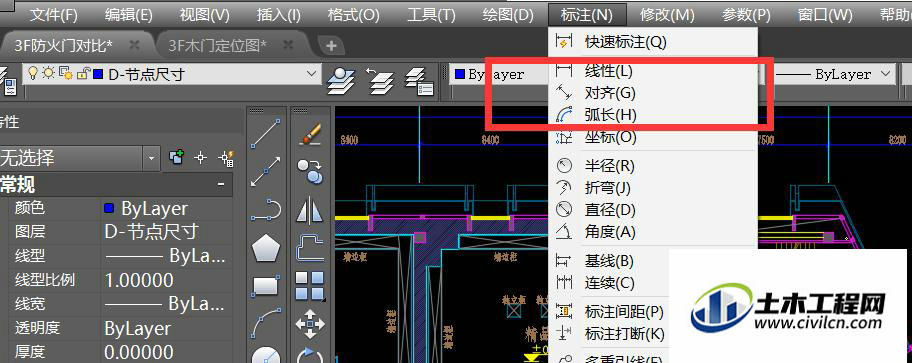Open the 视图(V) menu
Viewport: 912px width, 363px height.
[205, 15]
